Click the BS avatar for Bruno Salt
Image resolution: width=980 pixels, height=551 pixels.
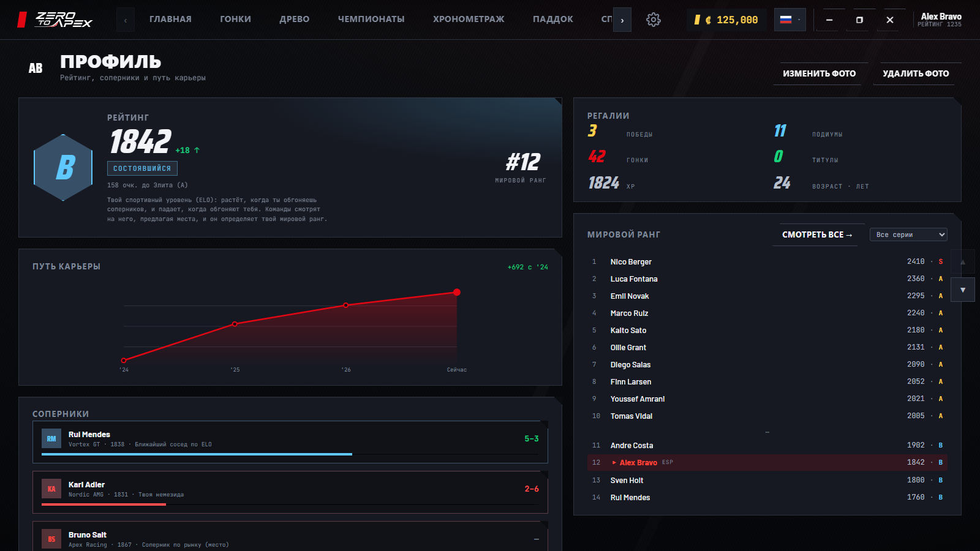click(51, 539)
